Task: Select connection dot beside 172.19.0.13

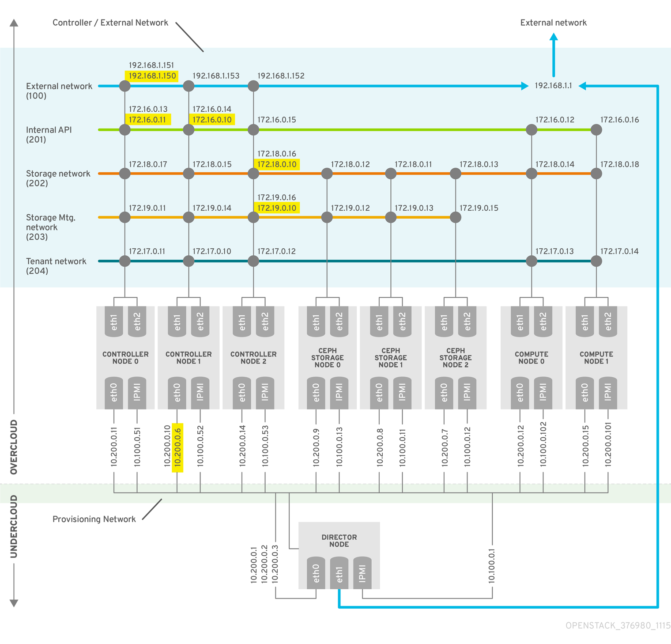Action: pos(391,217)
